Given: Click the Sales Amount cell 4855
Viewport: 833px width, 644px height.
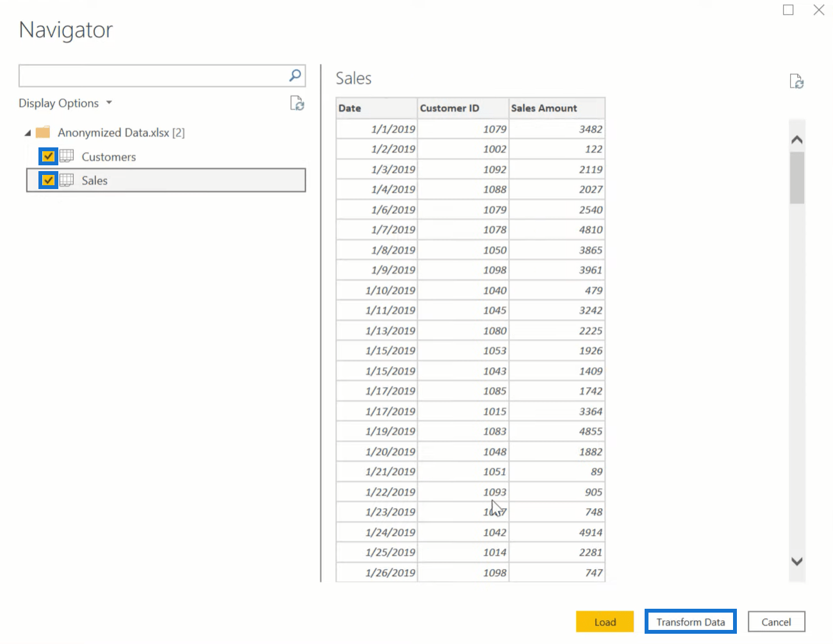Looking at the screenshot, I should coord(557,431).
